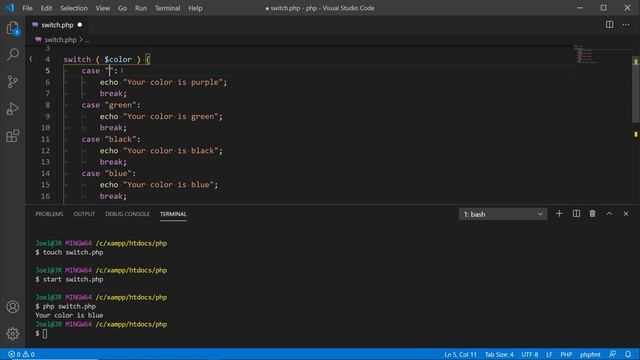The image size is (640, 360).
Task: Kill terminal with trash icon
Action: 592,213
